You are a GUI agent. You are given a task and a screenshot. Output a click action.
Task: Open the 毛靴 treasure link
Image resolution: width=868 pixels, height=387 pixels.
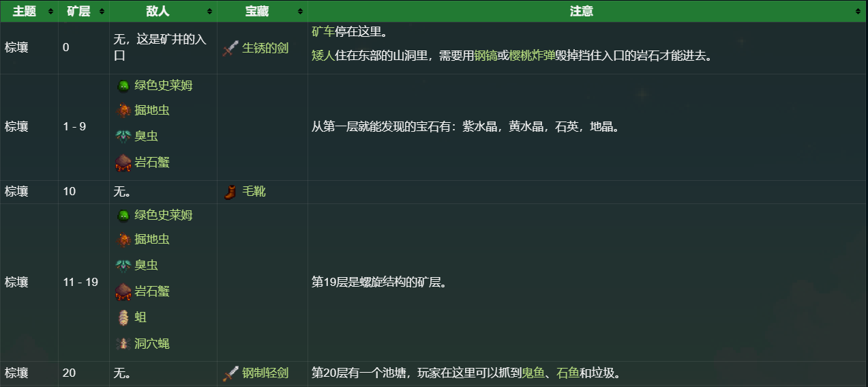click(254, 192)
